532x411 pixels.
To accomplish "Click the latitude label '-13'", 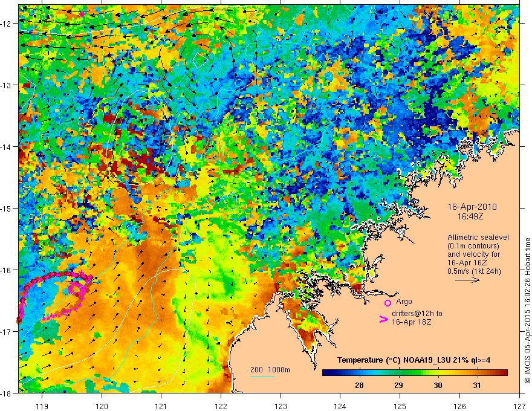I will pyautogui.click(x=6, y=85).
